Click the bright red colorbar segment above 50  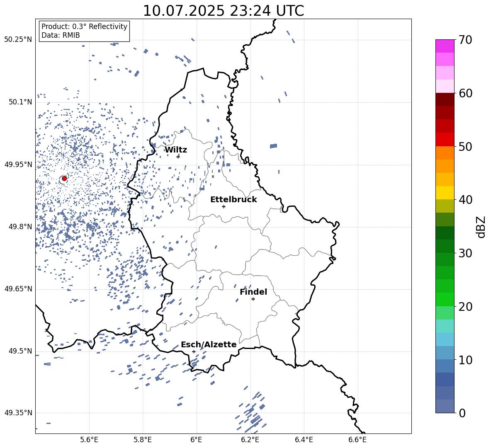tap(445, 139)
